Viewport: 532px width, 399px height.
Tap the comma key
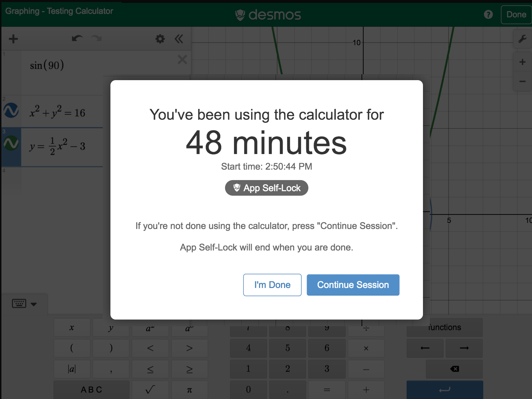tap(111, 369)
